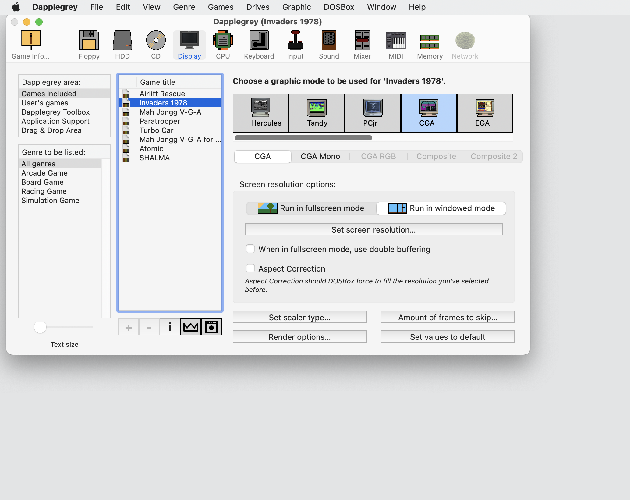
Task: Click the game info 'i' button
Action: pyautogui.click(x=170, y=328)
